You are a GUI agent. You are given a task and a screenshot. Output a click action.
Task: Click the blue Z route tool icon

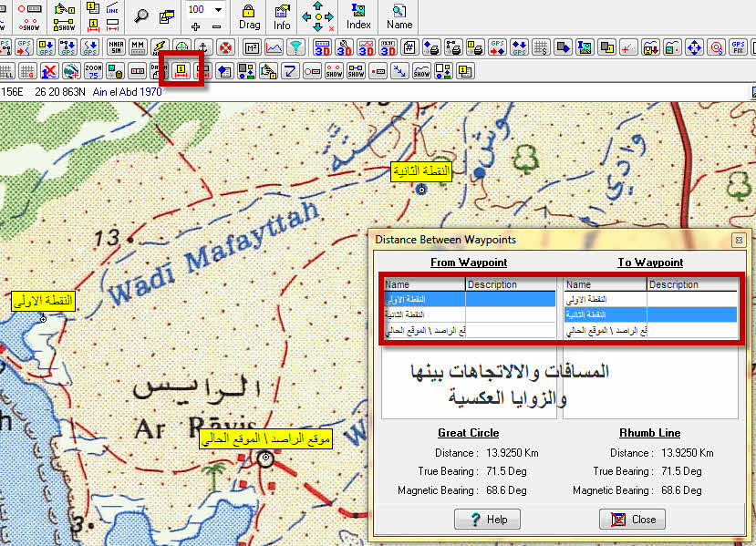pos(290,71)
